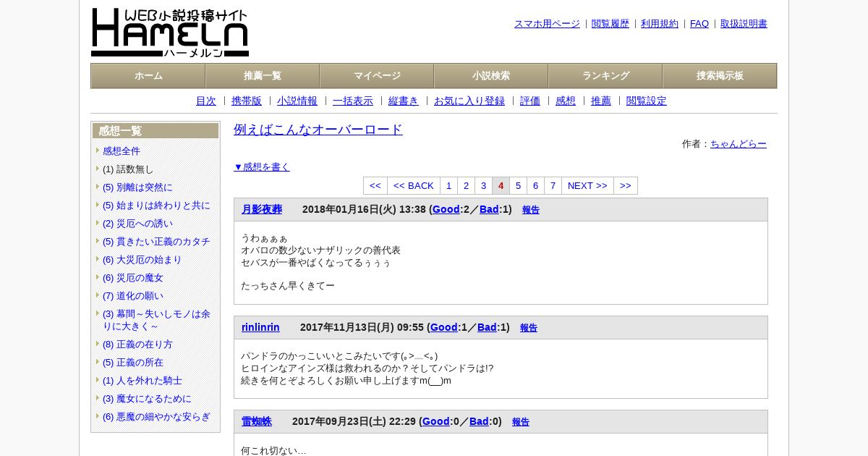Viewport: 868px width, 456px height.
Task: Go to comments page 3
Action: click(x=483, y=186)
